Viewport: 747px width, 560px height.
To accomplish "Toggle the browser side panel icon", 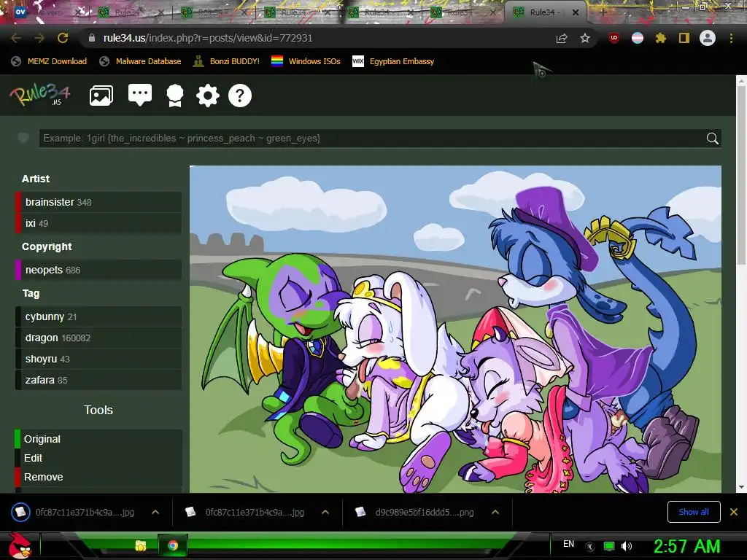I will click(684, 38).
